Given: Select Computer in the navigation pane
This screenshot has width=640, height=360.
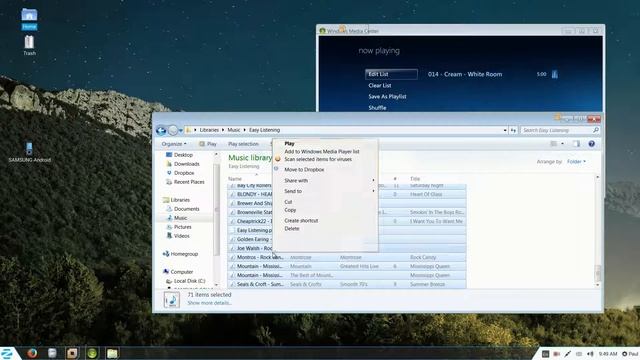Looking at the screenshot, I should click(x=182, y=271).
